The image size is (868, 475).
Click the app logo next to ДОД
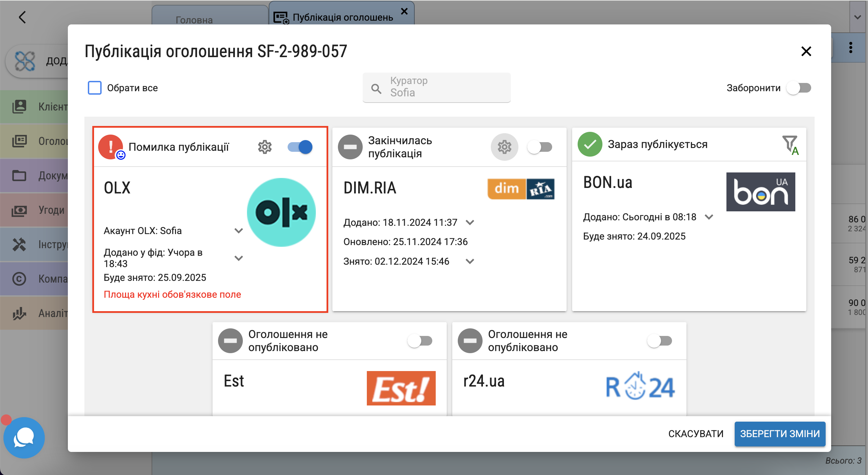(x=25, y=61)
